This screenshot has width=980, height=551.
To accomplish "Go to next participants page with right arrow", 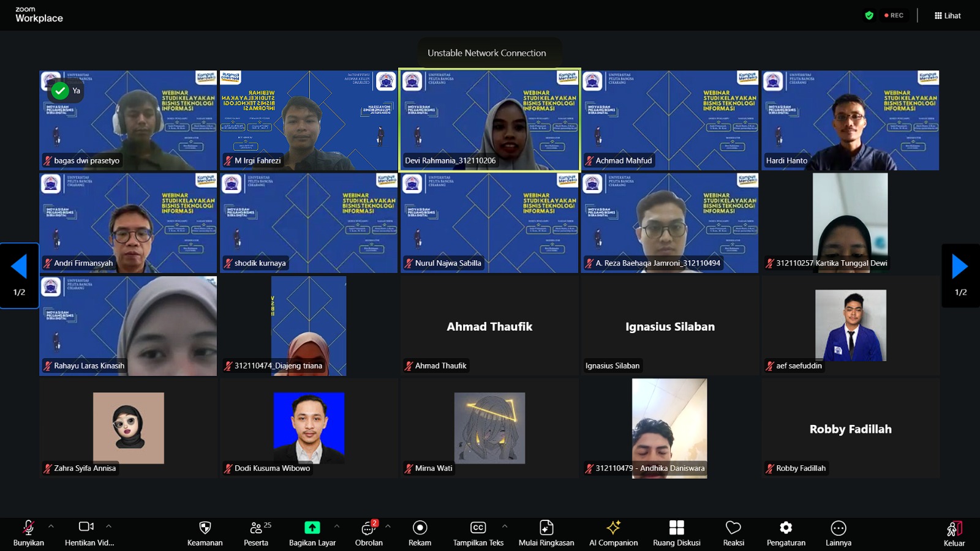I will coord(960,267).
